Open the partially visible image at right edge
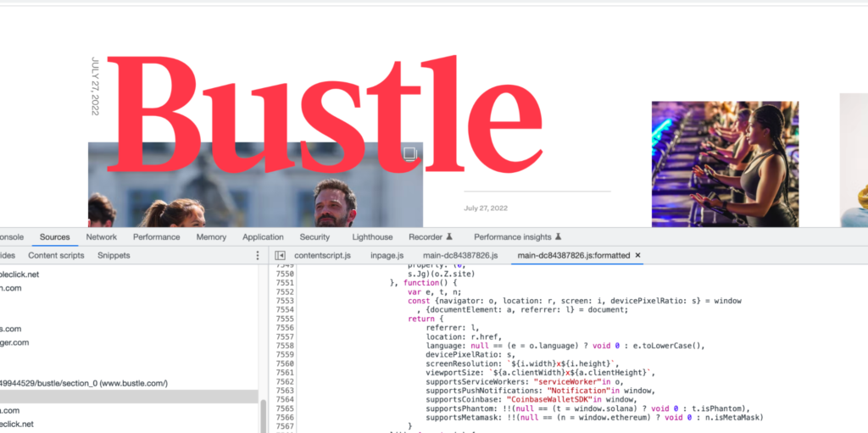Viewport: 868px width, 433px height. [x=854, y=160]
